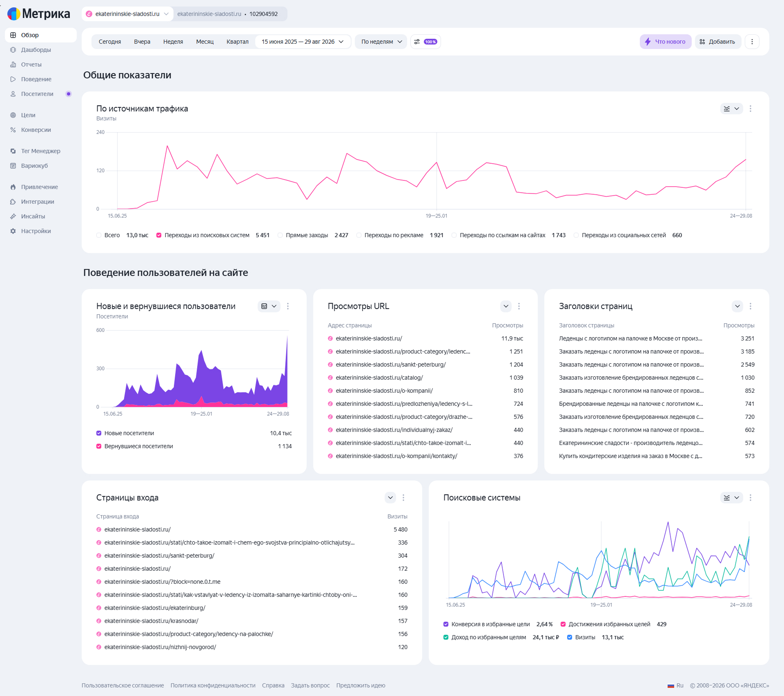Image resolution: width=784 pixels, height=696 pixels.
Task: Open the Интеграции puzzle icon
Action: 13,202
